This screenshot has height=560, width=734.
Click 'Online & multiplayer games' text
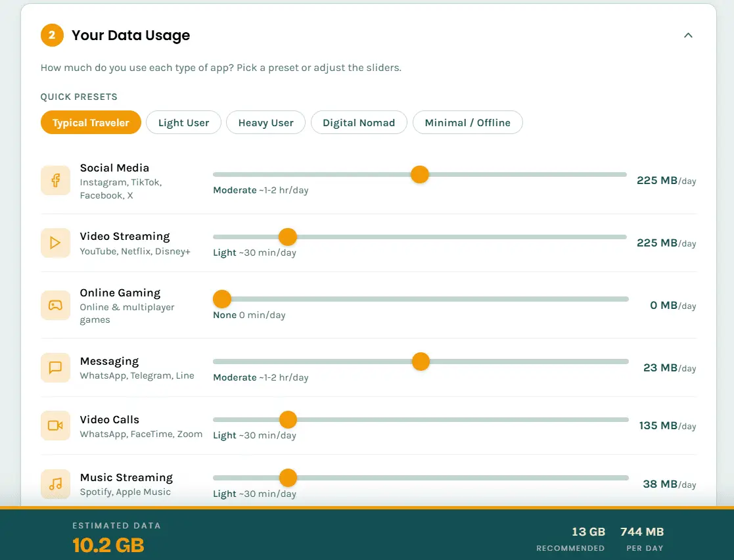point(127,314)
